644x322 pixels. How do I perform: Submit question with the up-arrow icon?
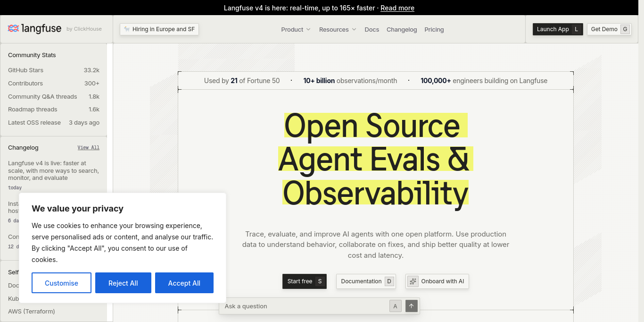click(x=411, y=306)
